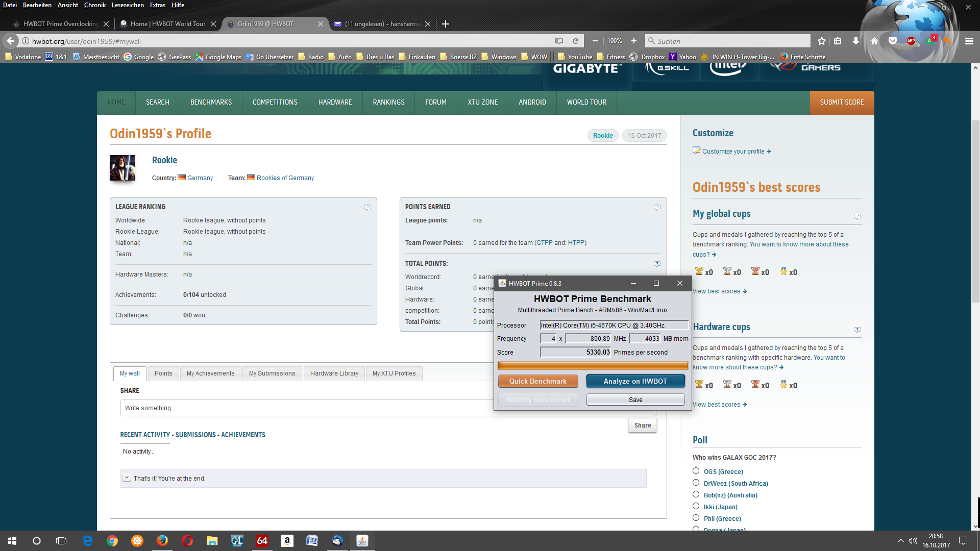Click Analyze on HWBOT button
The image size is (980, 551).
coord(635,381)
